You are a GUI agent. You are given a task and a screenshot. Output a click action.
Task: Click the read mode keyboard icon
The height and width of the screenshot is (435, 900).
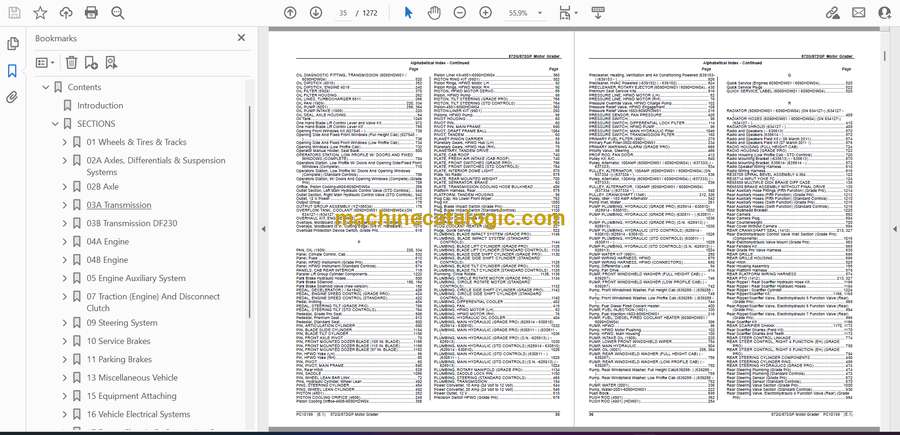pos(598,13)
